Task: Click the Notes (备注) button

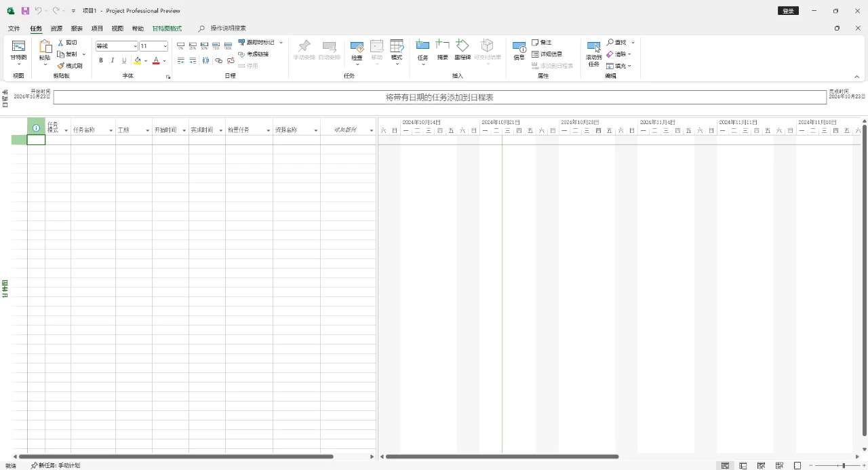Action: (542, 43)
